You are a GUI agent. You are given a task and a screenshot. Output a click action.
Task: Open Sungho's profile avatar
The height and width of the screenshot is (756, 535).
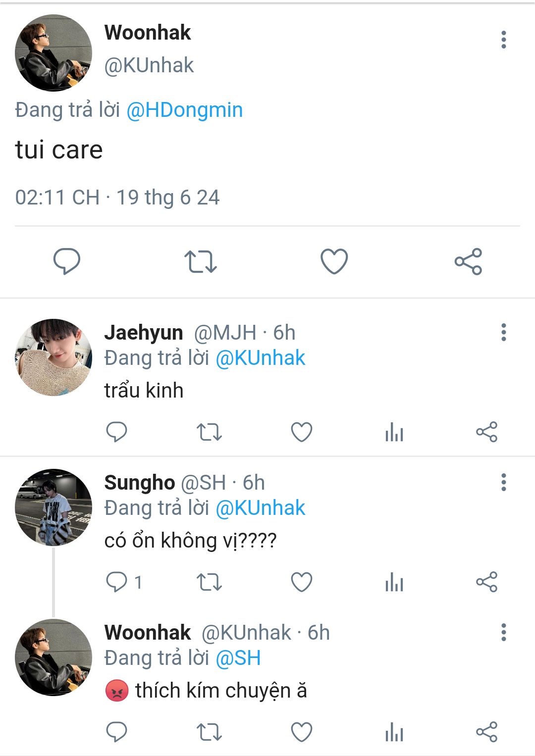(x=53, y=507)
